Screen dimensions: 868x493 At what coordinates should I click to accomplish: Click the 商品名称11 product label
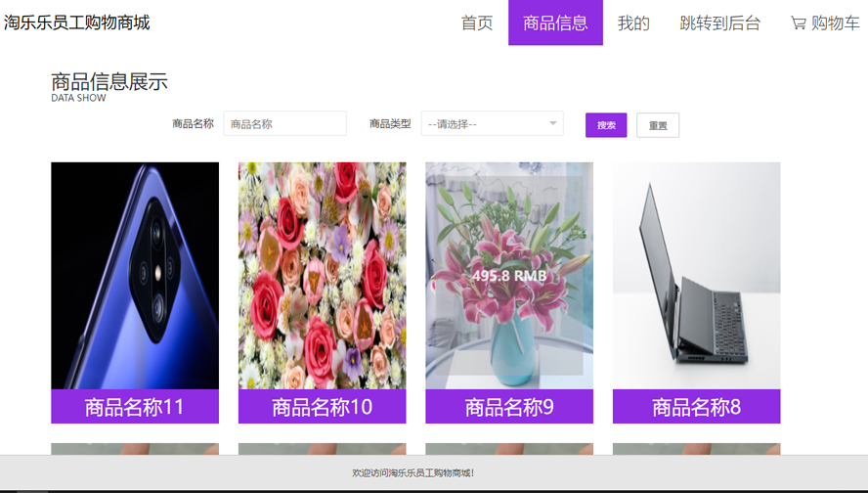(135, 407)
